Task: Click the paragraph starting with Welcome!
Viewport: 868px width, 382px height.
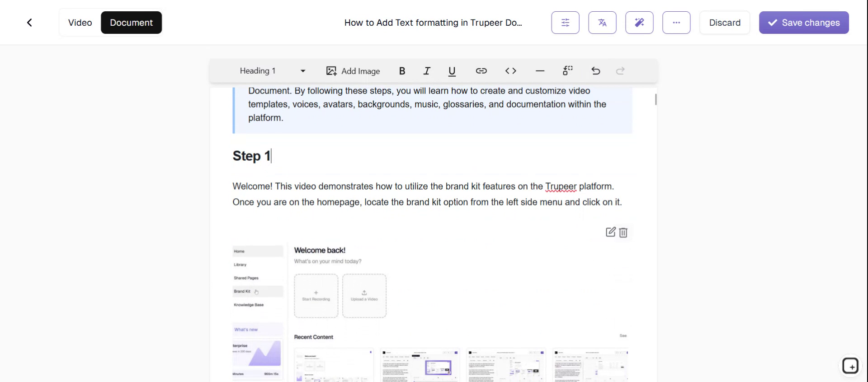Action: point(427,194)
